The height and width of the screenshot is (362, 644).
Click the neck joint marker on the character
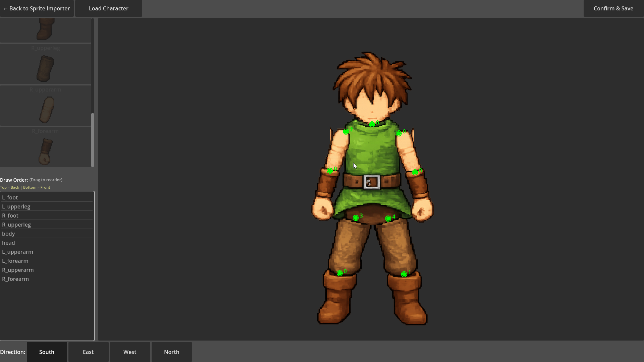(372, 125)
